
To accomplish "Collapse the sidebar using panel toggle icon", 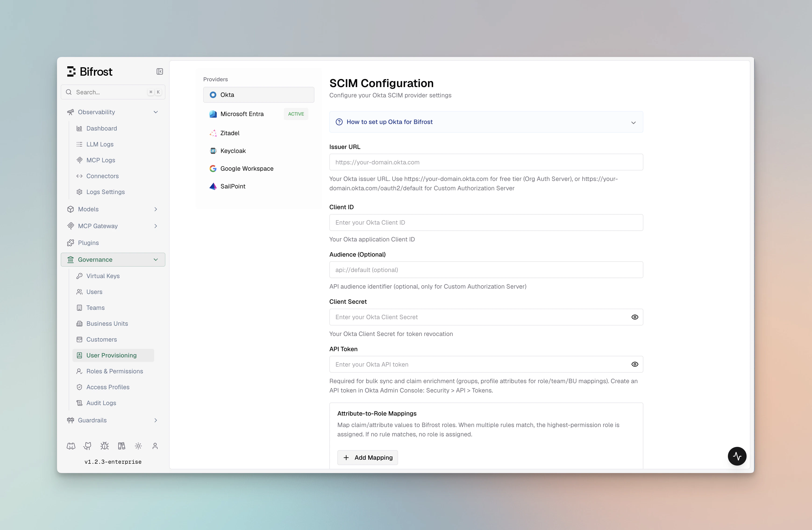I will (160, 72).
